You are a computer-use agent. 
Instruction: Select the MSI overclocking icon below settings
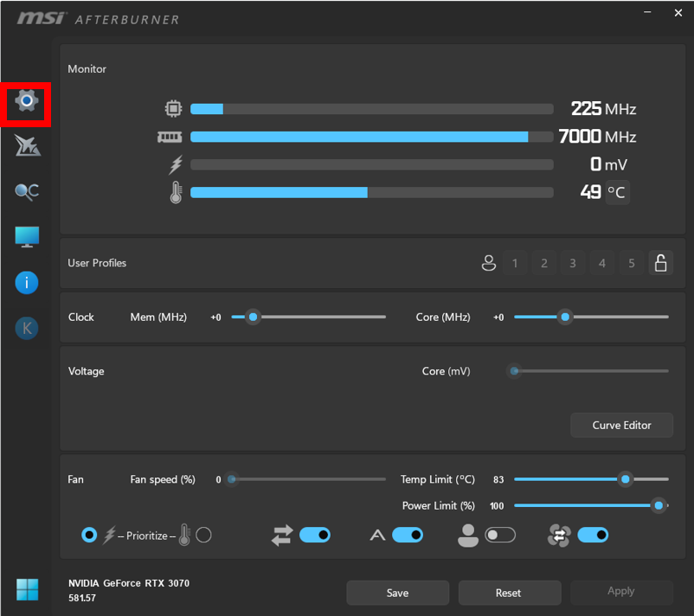point(26,145)
